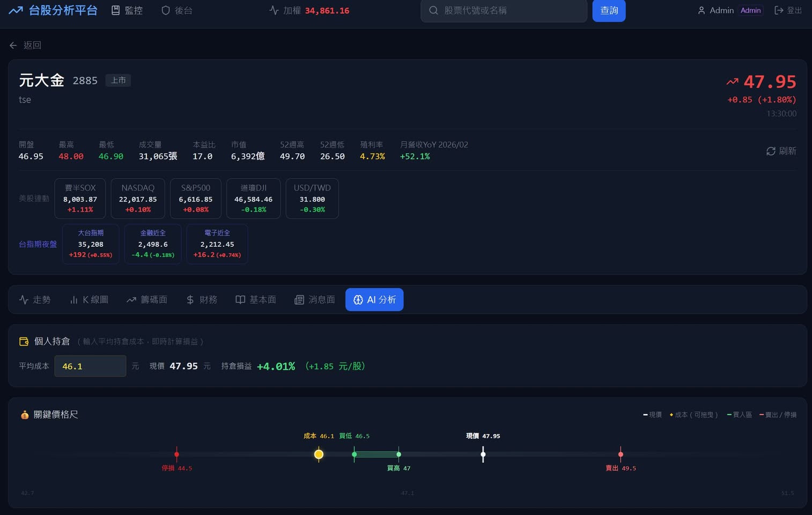812x515 pixels.
Task: Switch to the 消息面 tab
Action: coord(315,299)
